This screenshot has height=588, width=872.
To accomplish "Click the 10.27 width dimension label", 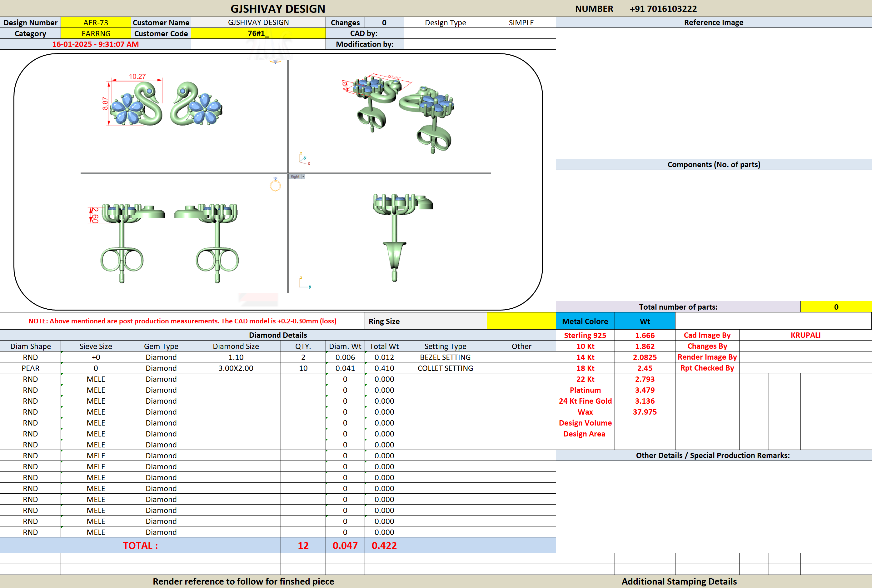I will coord(137,77).
